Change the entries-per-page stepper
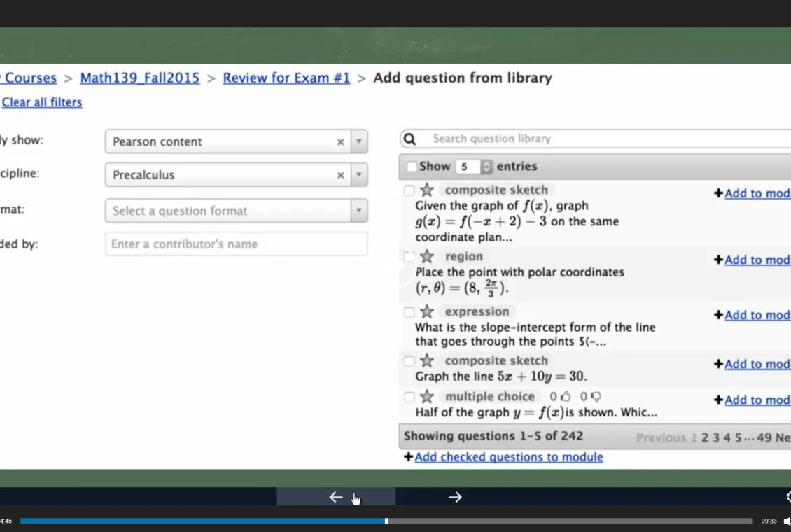Screen dimensions: 791x532 point(486,167)
